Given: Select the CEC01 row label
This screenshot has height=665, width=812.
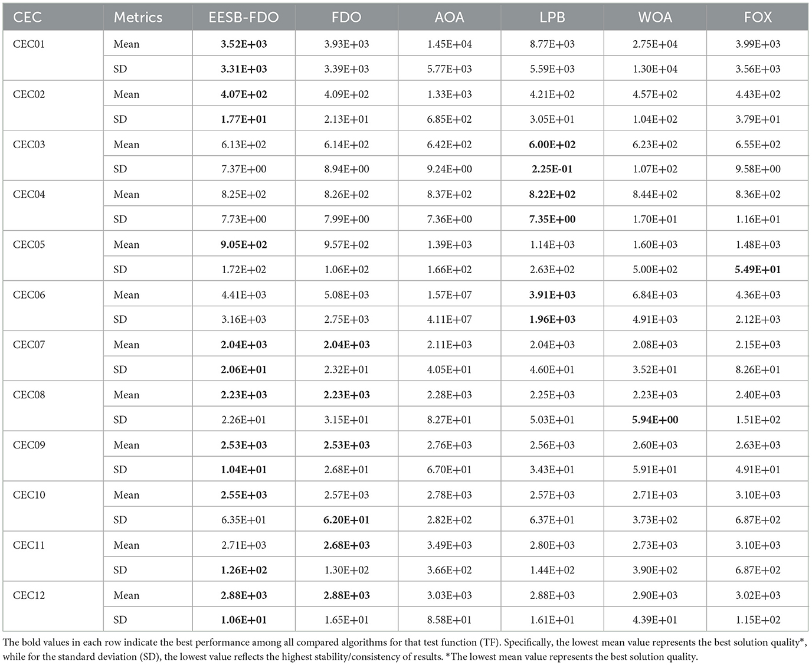Looking at the screenshot, I should coord(29,44).
